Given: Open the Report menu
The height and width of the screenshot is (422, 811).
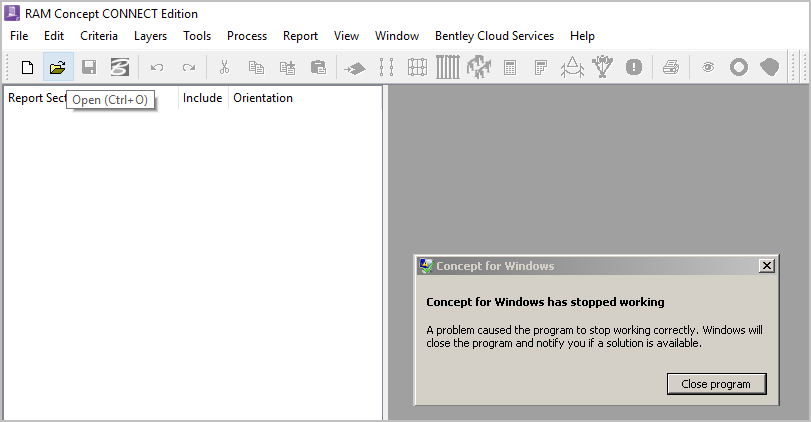Looking at the screenshot, I should [301, 36].
